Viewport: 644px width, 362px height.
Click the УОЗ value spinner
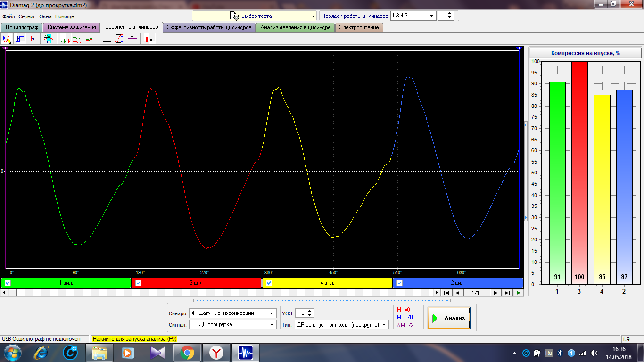310,313
